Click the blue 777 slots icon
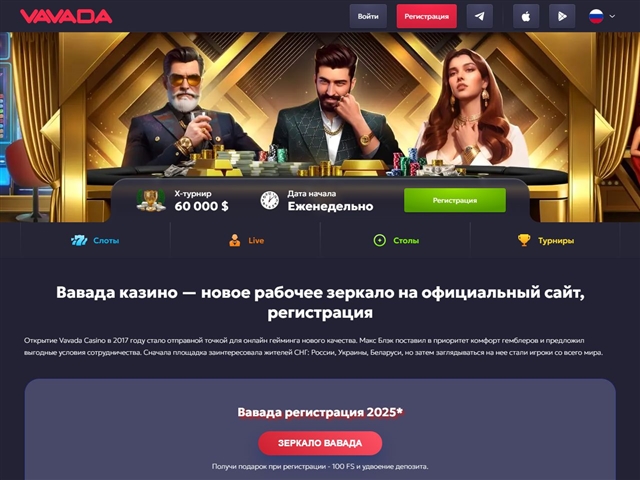Viewport: 640px width, 480px height. [79, 240]
